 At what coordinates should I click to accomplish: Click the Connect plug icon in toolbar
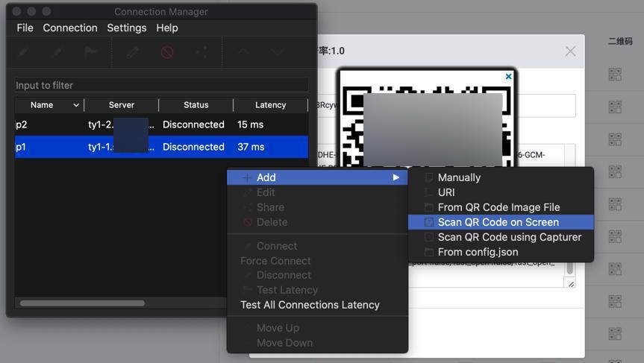(x=23, y=52)
